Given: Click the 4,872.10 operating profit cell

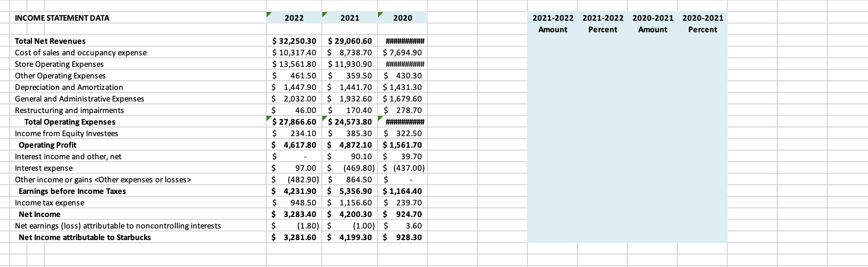Looking at the screenshot, I should (x=350, y=145).
